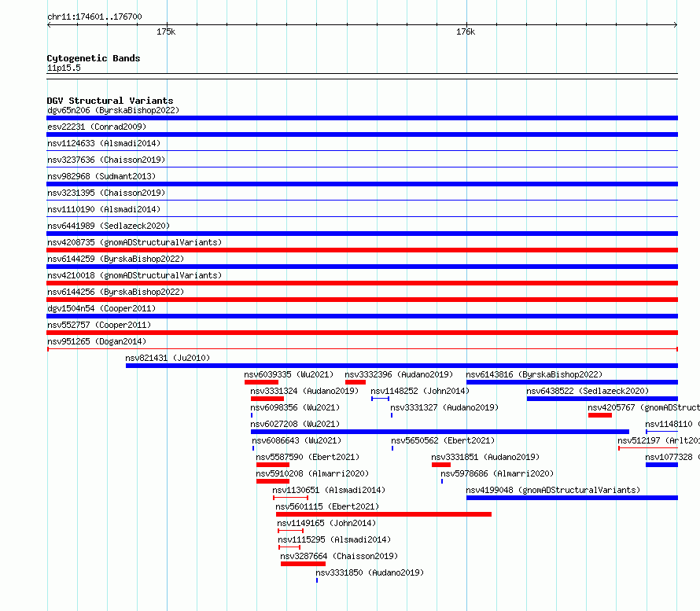Click the blue bar under nsv6438522
Image resolution: width=700 pixels, height=611 pixels.
[x=602, y=399]
